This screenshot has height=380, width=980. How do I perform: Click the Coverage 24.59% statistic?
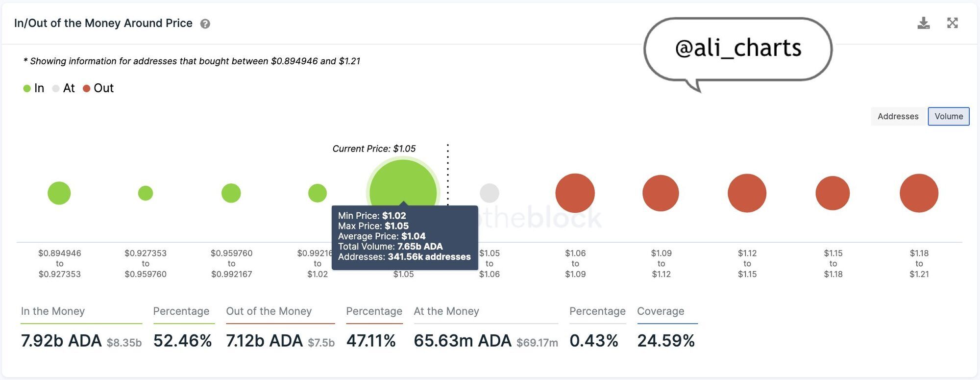pos(666,341)
